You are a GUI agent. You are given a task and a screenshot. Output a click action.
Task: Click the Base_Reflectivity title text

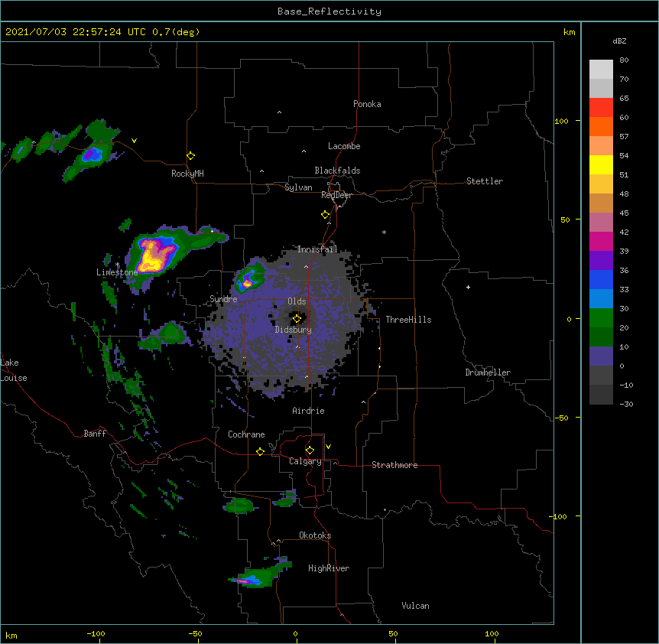[x=329, y=11]
